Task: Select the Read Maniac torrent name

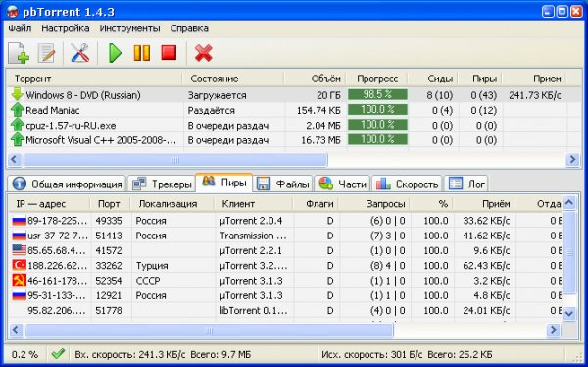Action: pyautogui.click(x=53, y=110)
